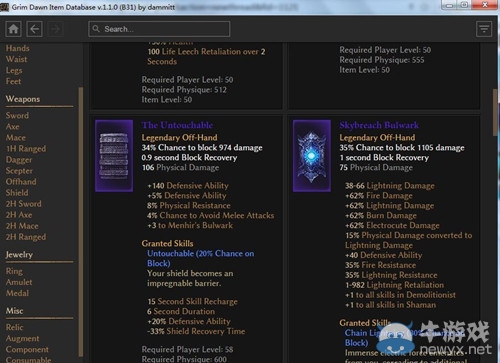
Task: Open the filter options icon
Action: click(484, 29)
